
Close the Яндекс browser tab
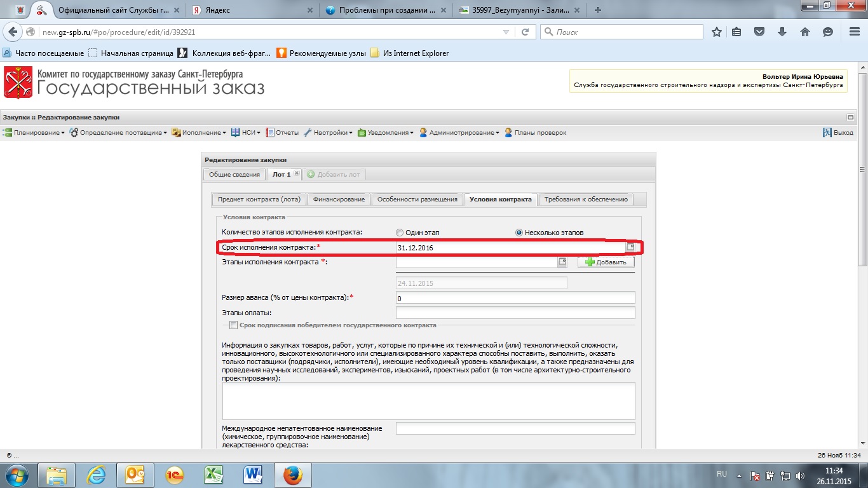coord(310,10)
